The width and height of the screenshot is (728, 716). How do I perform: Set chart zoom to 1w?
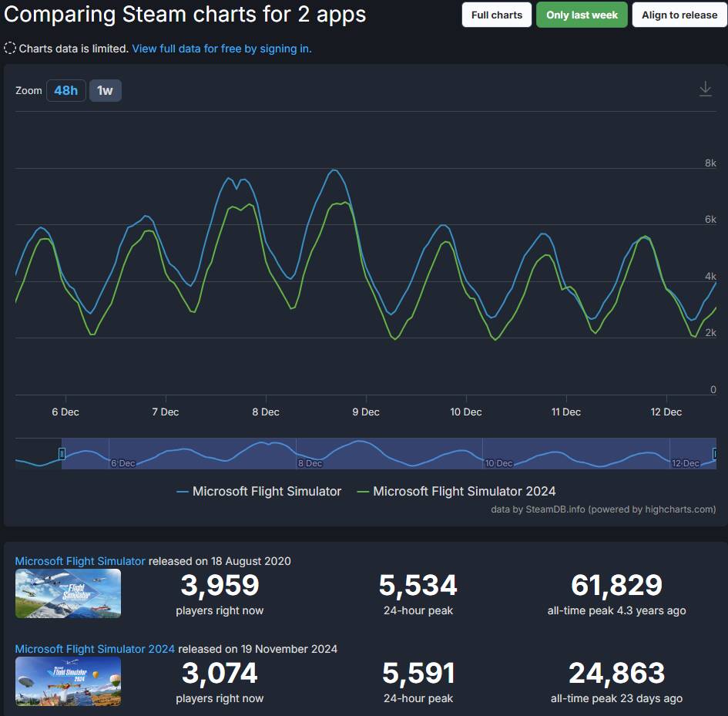click(x=105, y=90)
